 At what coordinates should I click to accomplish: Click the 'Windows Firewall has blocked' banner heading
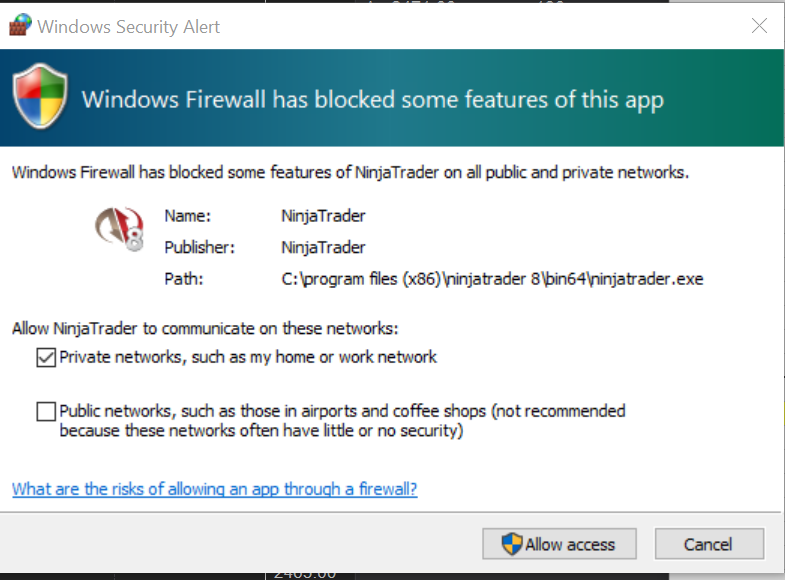point(372,100)
